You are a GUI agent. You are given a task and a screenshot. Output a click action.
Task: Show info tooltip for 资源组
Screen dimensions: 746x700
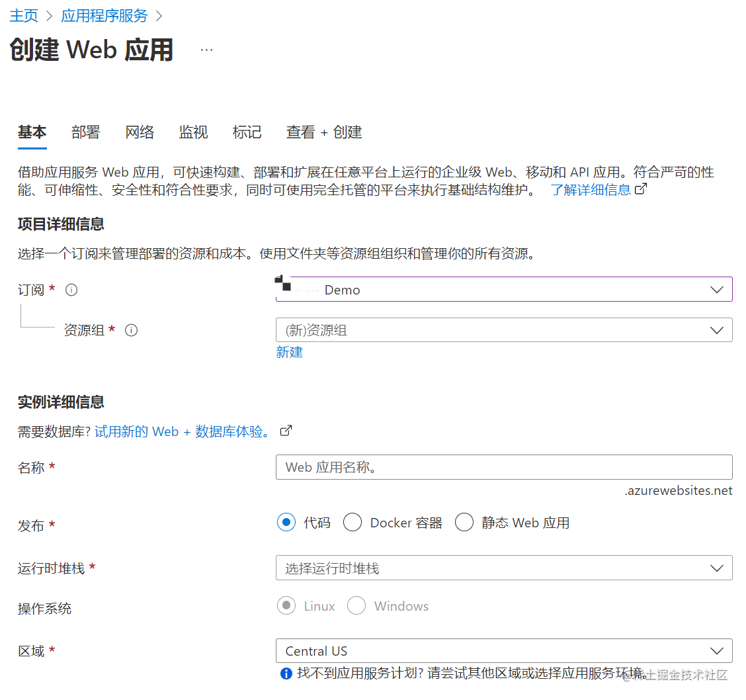132,330
